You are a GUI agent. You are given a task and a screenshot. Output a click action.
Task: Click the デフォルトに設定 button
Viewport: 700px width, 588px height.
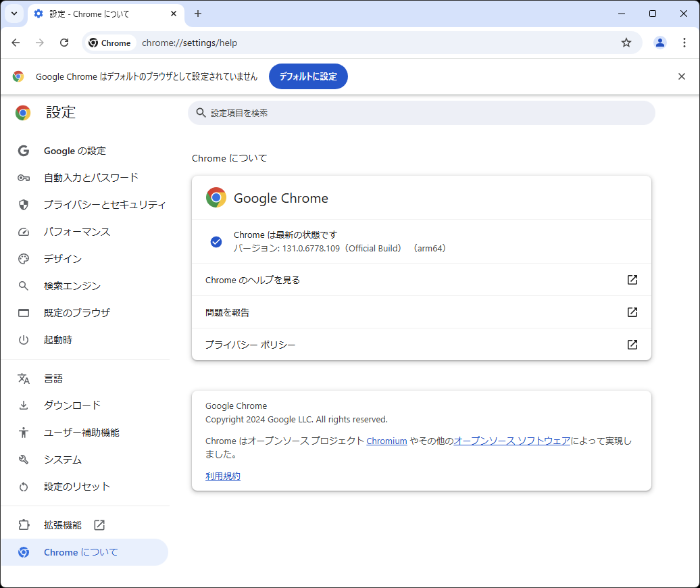308,76
